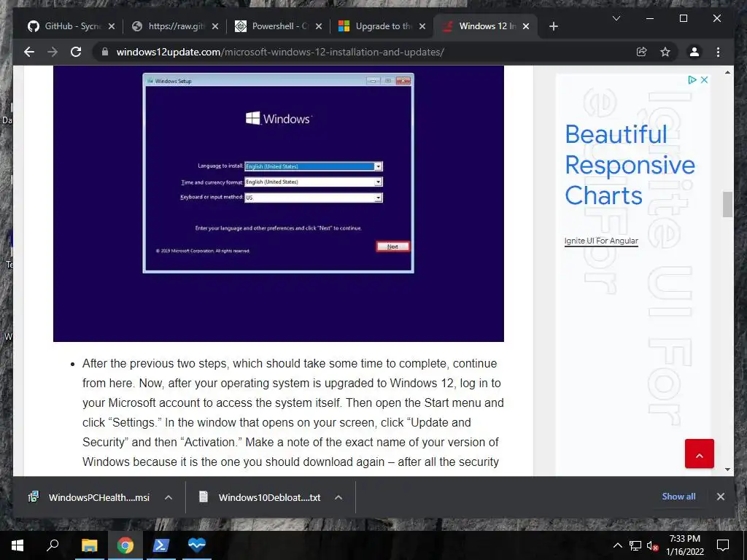Close the GitHub tab
This screenshot has height=560, width=747.
coord(112,26)
